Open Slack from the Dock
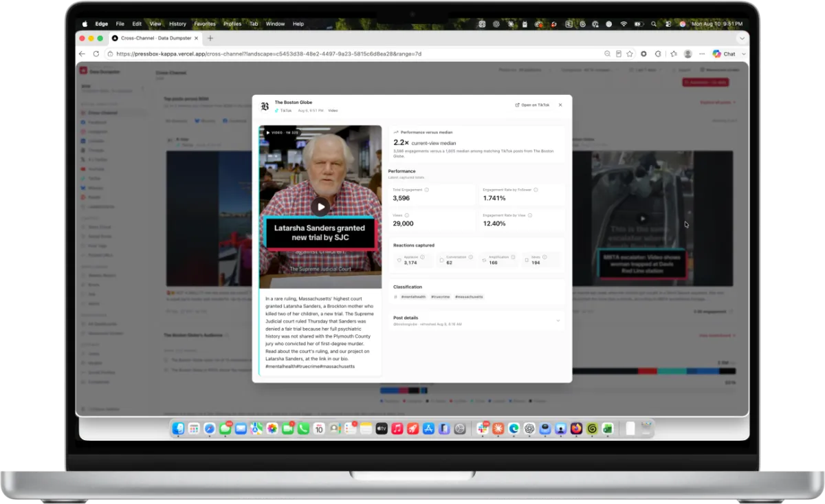Screen dimensions: 825x504 [x=483, y=428]
